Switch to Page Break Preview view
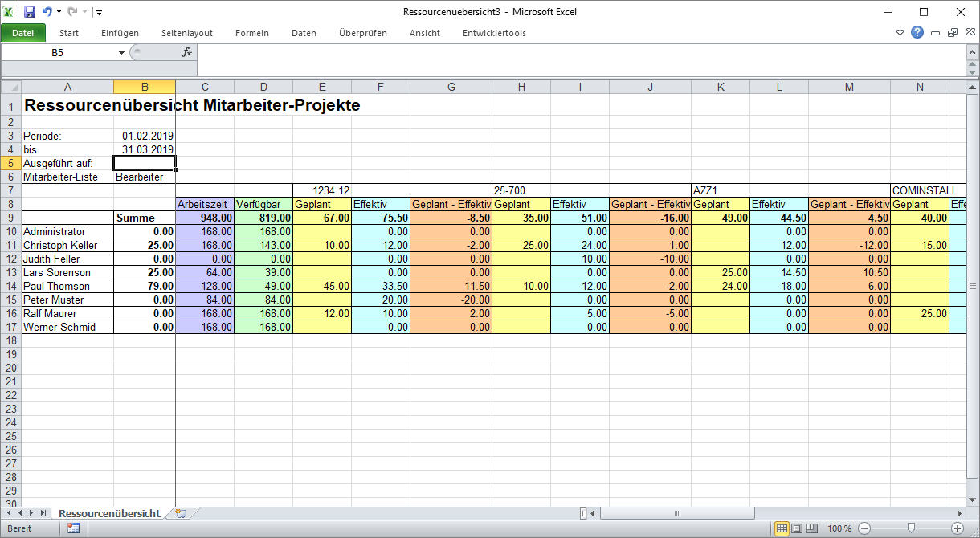The width and height of the screenshot is (980, 538). tap(812, 528)
